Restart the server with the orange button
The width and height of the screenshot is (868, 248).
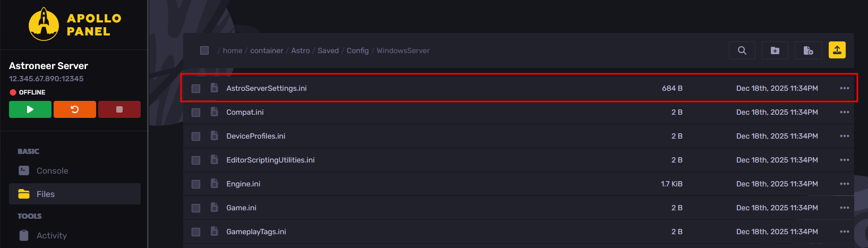tap(75, 109)
